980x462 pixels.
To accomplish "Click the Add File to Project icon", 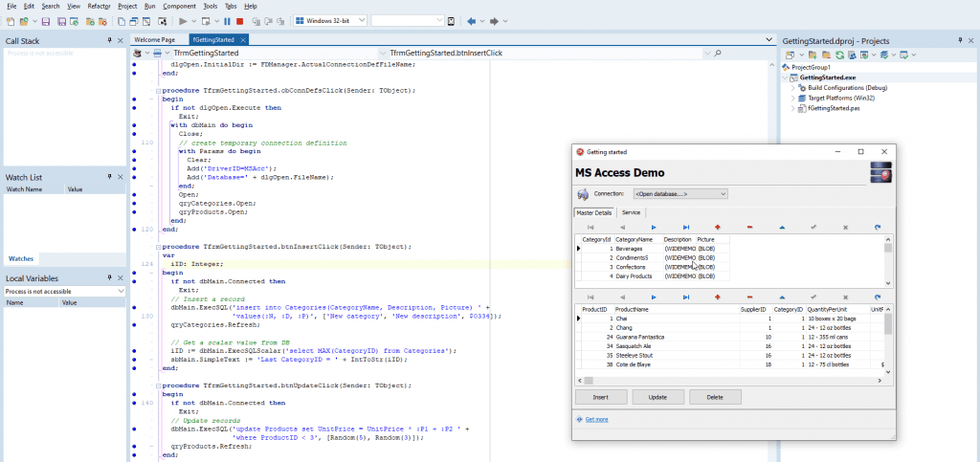I will [x=90, y=21].
